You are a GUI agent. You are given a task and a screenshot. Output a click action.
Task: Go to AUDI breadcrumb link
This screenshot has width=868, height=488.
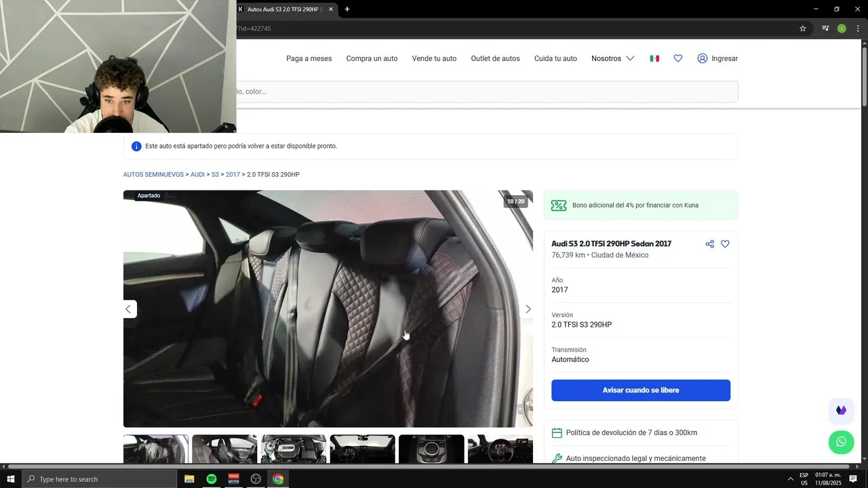tap(197, 175)
